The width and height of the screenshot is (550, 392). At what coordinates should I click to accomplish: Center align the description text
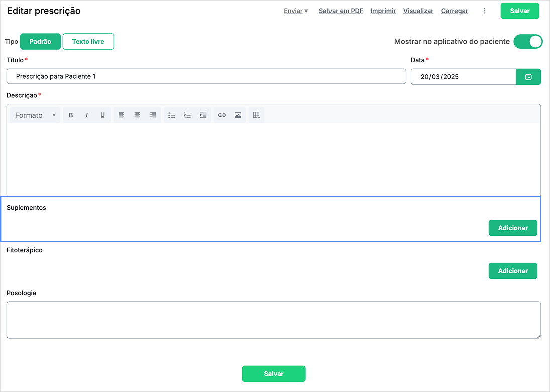(137, 115)
